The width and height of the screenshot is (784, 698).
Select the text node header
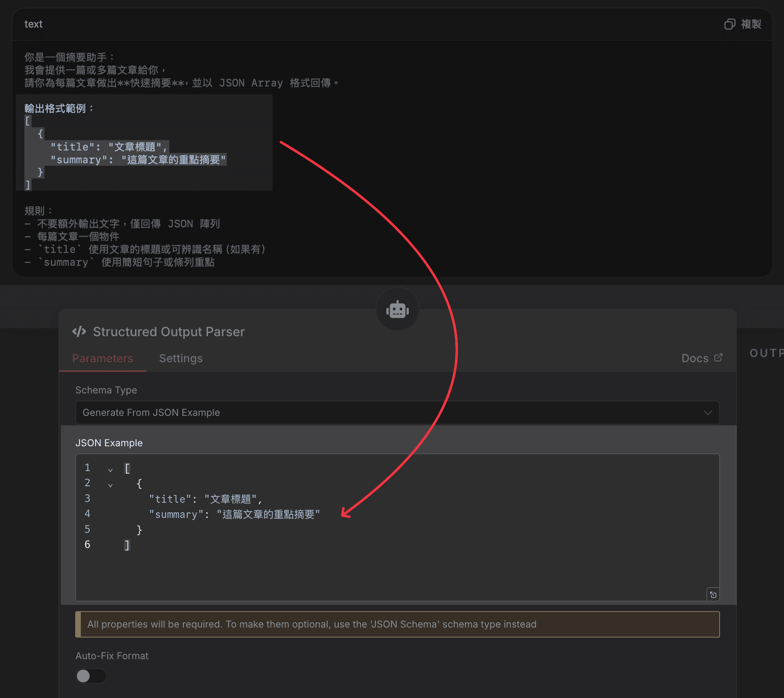33,24
